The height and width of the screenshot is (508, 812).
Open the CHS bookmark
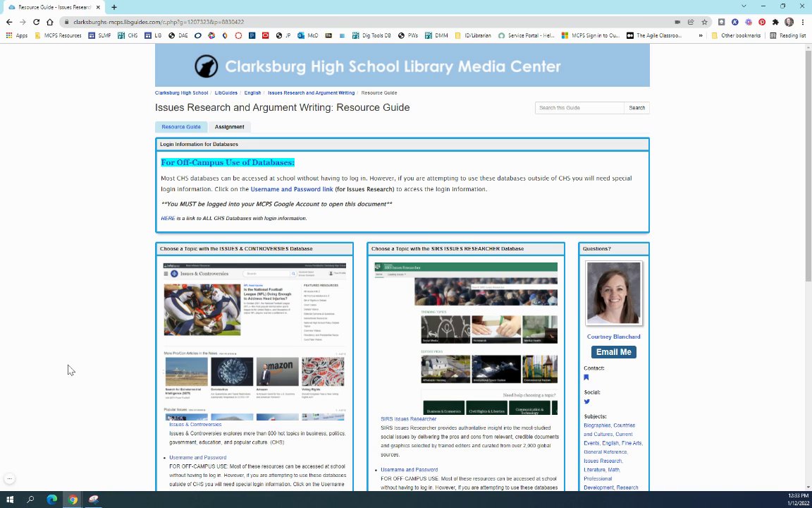[128, 36]
